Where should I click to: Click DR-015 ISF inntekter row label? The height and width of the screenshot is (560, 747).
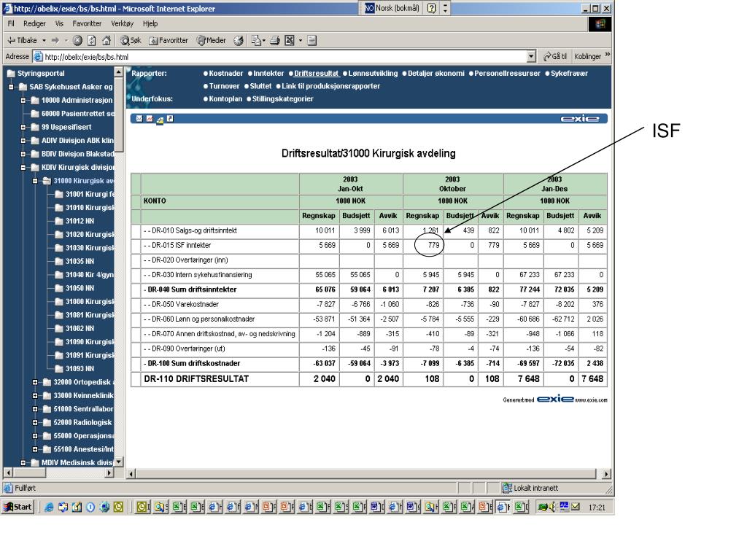click(x=181, y=245)
